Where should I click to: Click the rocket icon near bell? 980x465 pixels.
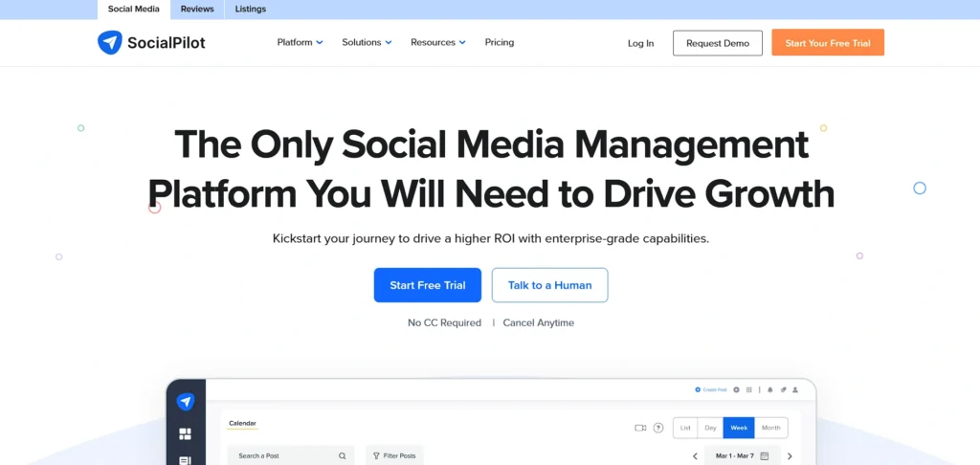[x=783, y=389]
